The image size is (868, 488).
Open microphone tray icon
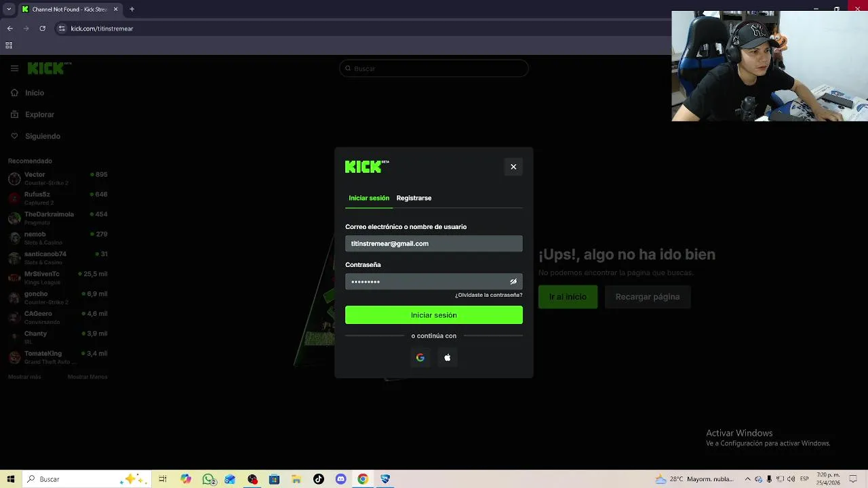click(769, 479)
